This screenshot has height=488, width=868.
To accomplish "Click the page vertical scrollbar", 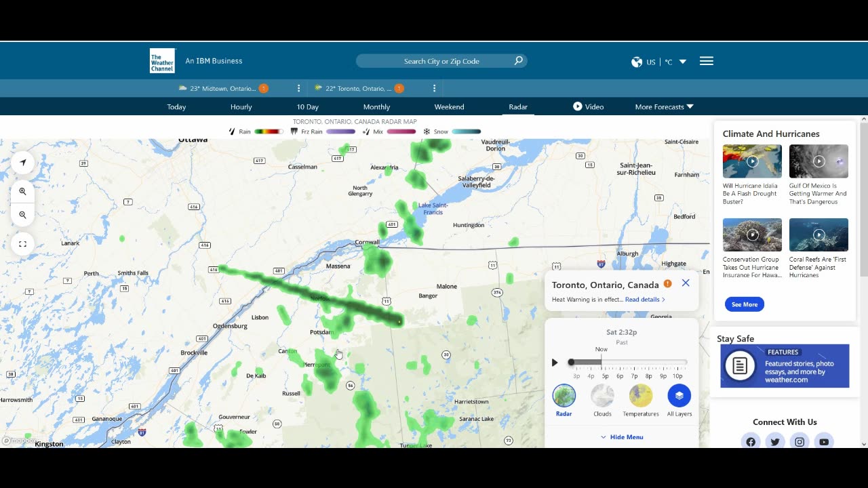I will point(863,200).
